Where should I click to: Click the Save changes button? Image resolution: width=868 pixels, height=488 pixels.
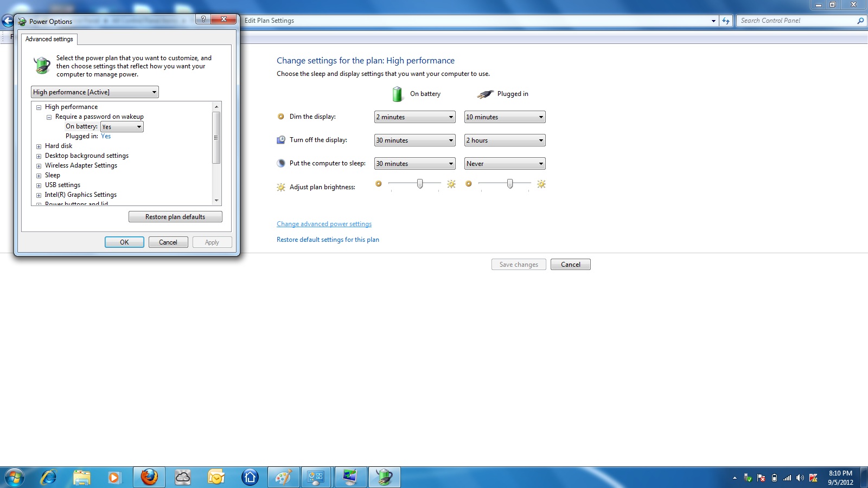(519, 265)
